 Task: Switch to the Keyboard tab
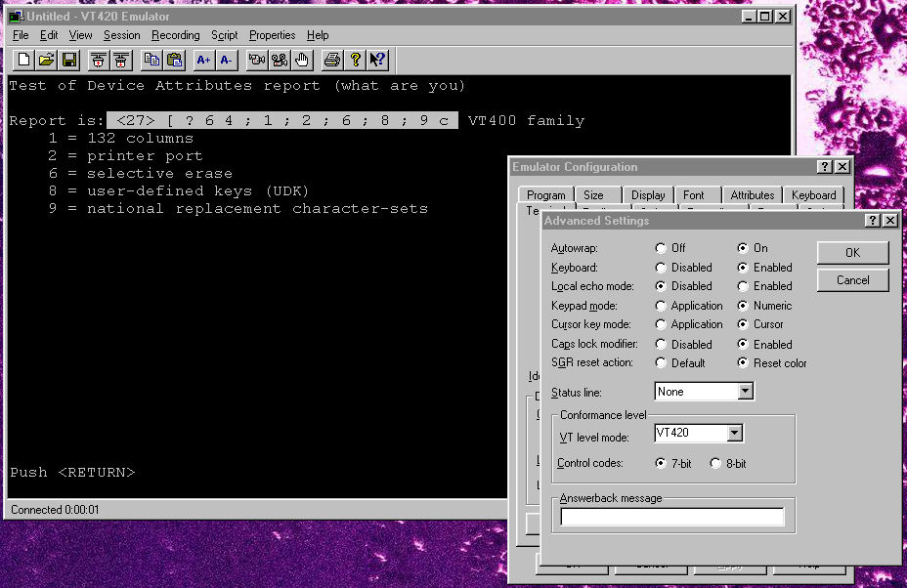tap(813, 194)
